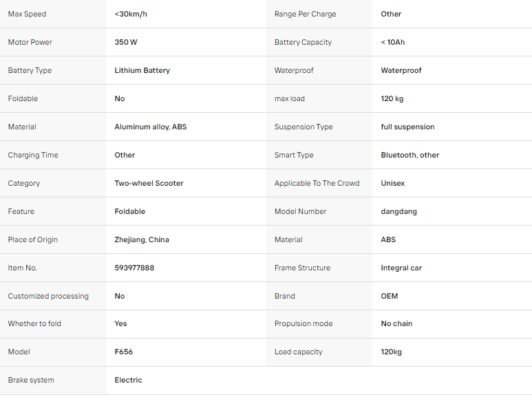Select the Motor Power value 350 W
532x397 pixels.
pyautogui.click(x=125, y=42)
